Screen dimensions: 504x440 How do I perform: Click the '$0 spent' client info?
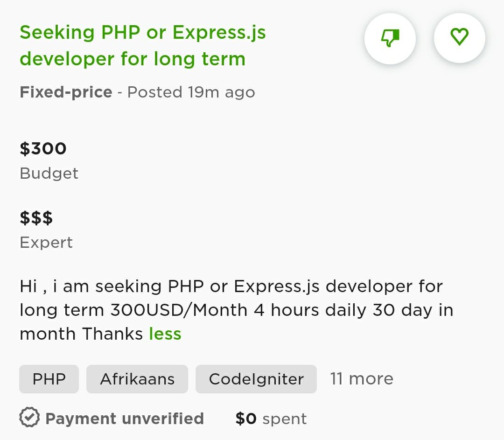pos(271,419)
